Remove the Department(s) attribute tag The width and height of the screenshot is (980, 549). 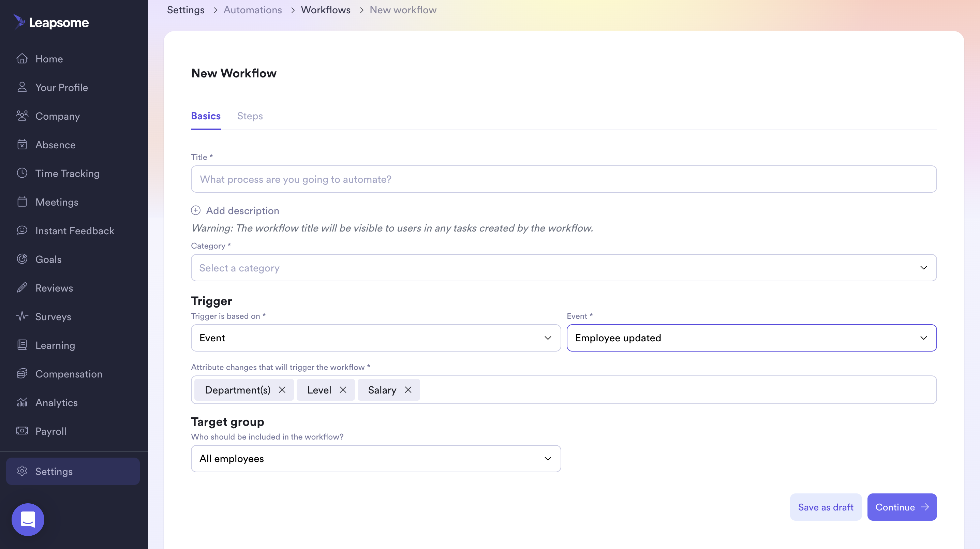(x=282, y=390)
